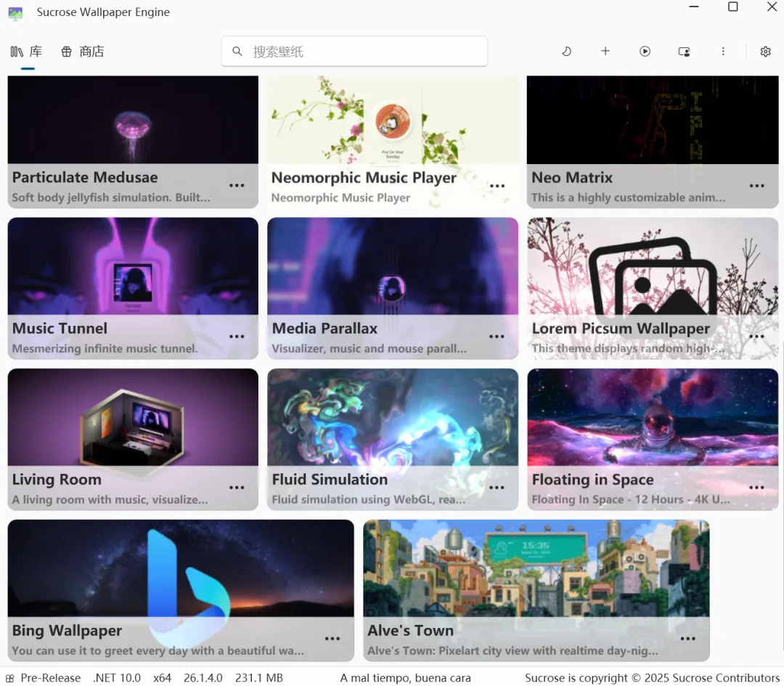Click the '231.1 MB' memory usage entry
Screen dimensions: 784x686
[259, 678]
